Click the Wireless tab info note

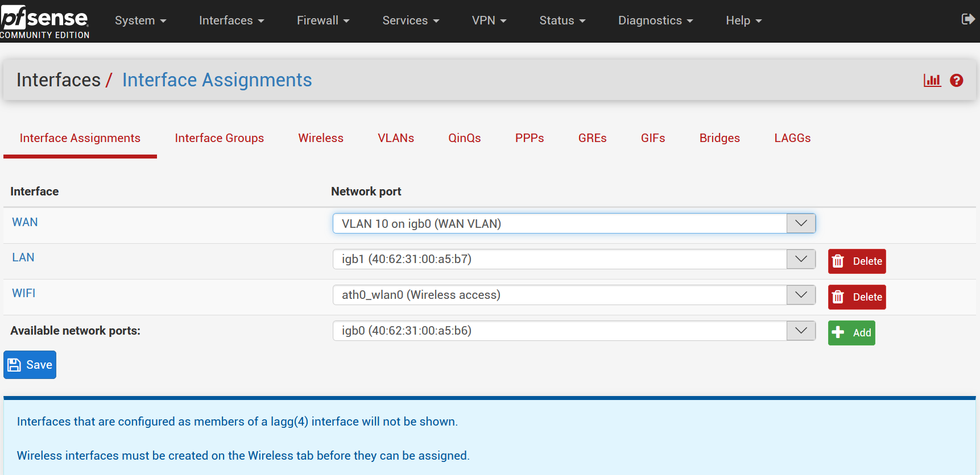coord(243,456)
